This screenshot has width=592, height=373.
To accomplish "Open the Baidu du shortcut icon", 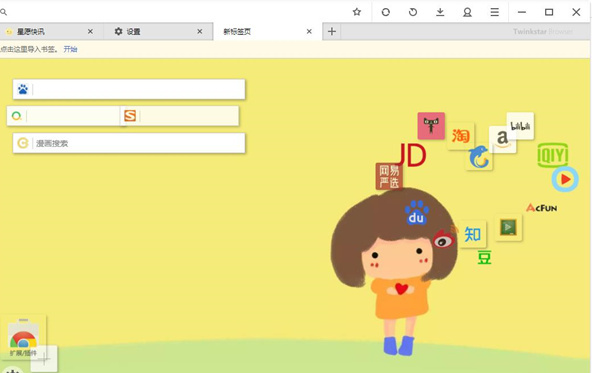I will (x=416, y=213).
